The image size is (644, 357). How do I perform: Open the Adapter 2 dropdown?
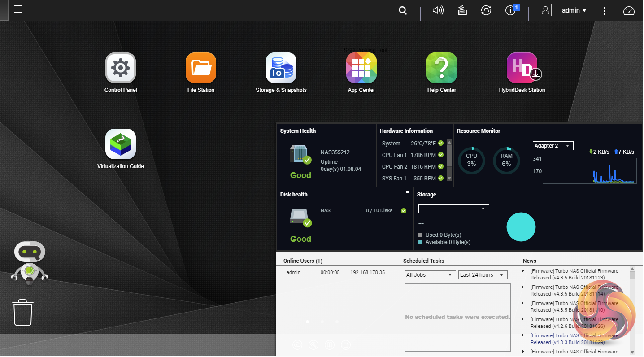pos(553,146)
